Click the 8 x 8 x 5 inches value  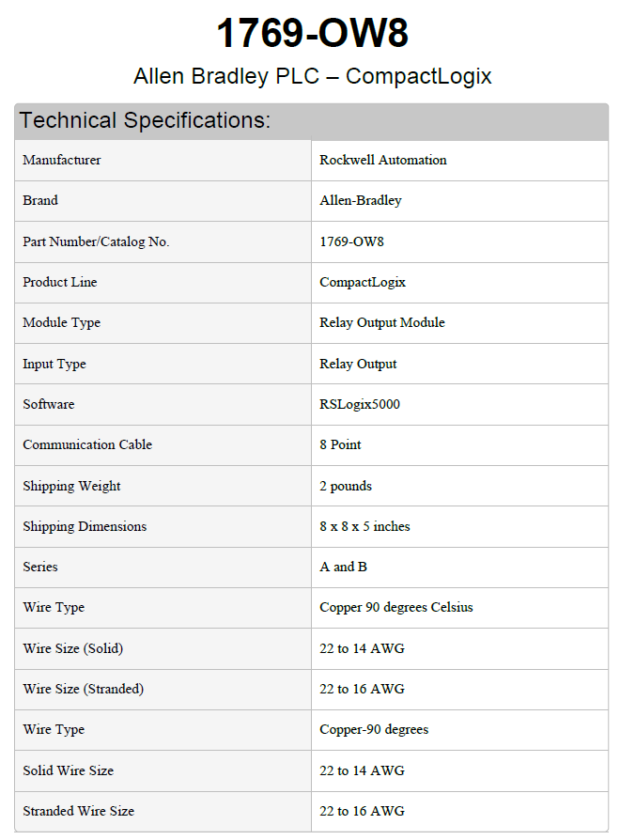coord(364,527)
